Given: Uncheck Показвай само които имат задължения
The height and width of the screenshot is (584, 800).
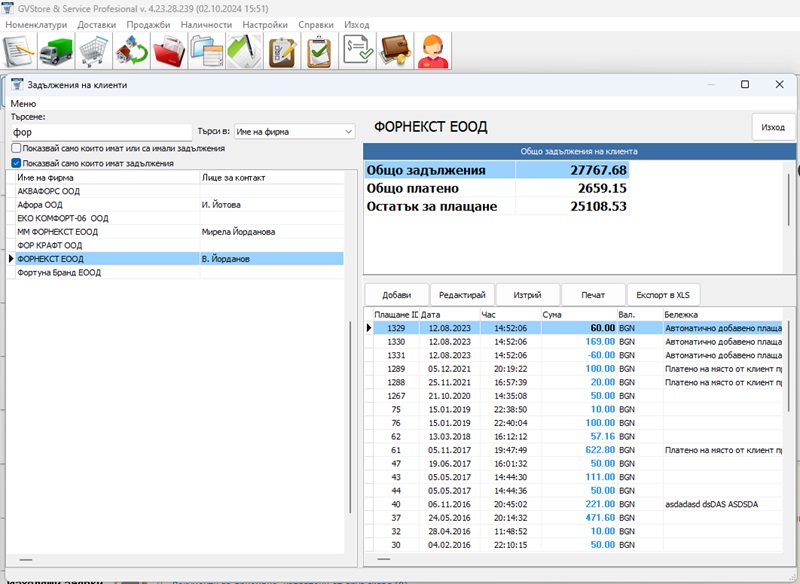Looking at the screenshot, I should (16, 163).
